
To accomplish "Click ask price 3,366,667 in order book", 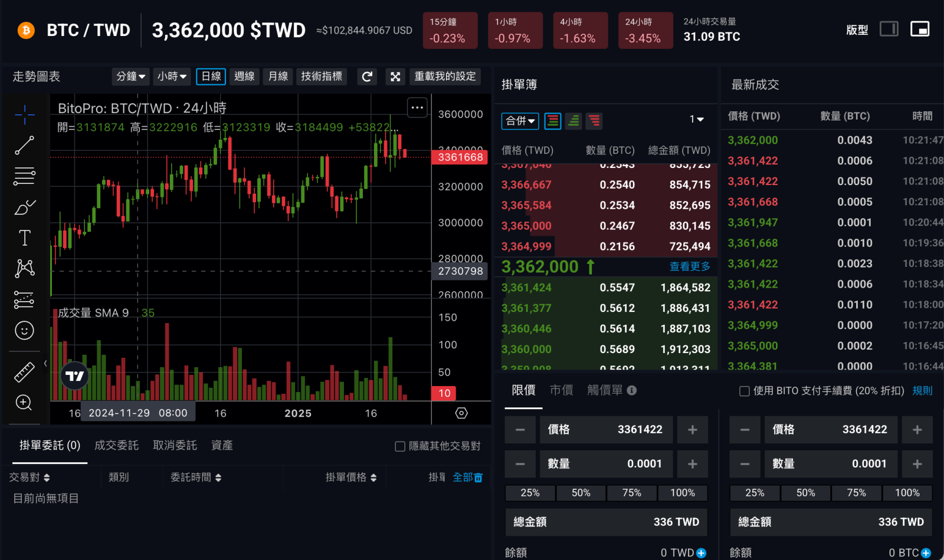I will 526,185.
